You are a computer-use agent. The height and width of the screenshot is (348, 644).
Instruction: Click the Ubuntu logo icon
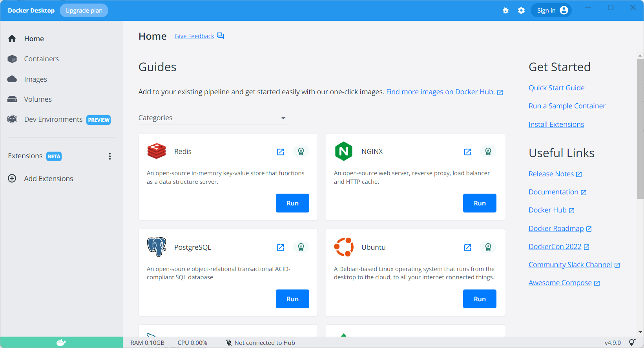pos(344,247)
